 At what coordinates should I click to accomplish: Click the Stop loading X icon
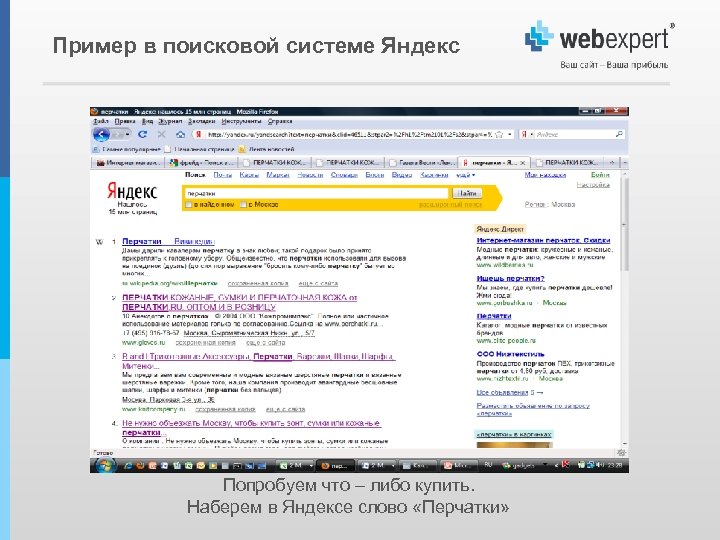pos(161,134)
